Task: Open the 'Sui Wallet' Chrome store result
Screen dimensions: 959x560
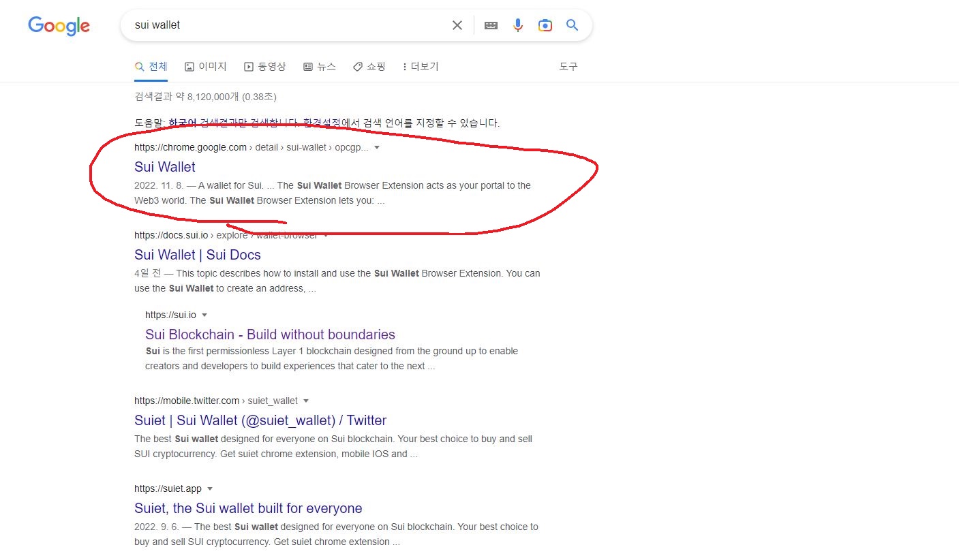Action: (165, 167)
